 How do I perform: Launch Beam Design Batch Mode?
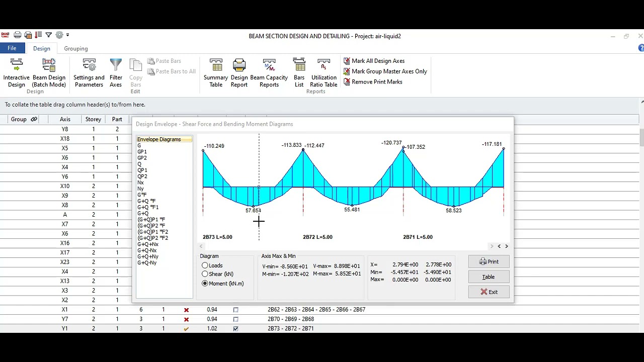[49, 73]
